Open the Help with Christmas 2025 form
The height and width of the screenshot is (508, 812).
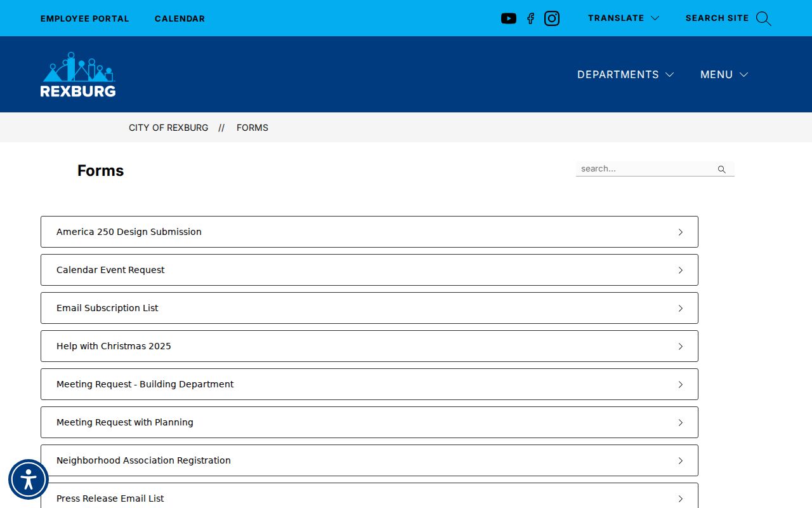[x=369, y=346]
